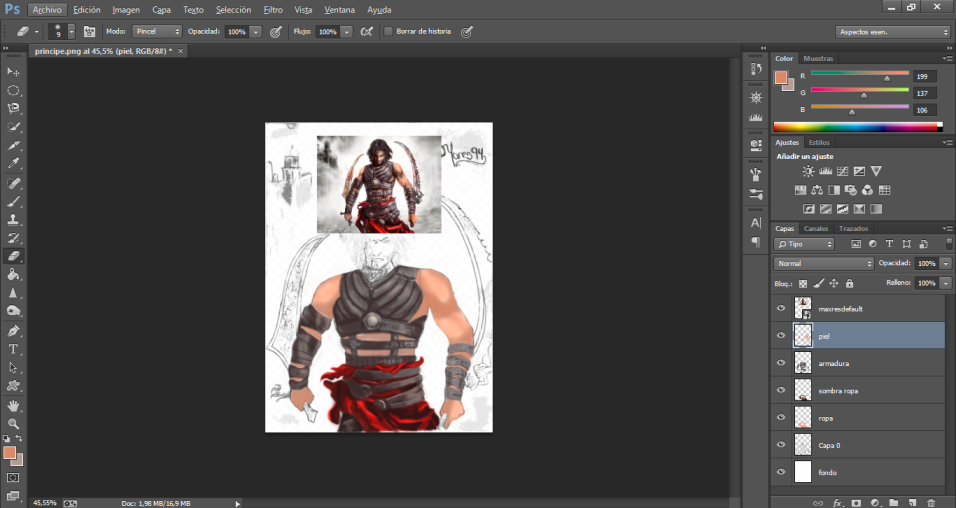Click the delete layer trash icon
This screenshot has width=956, height=508.
point(930,503)
